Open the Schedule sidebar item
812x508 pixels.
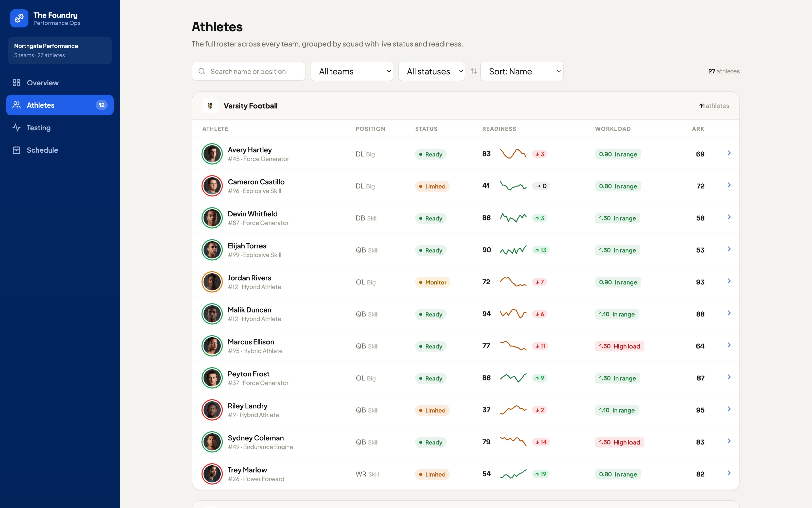[60, 150]
